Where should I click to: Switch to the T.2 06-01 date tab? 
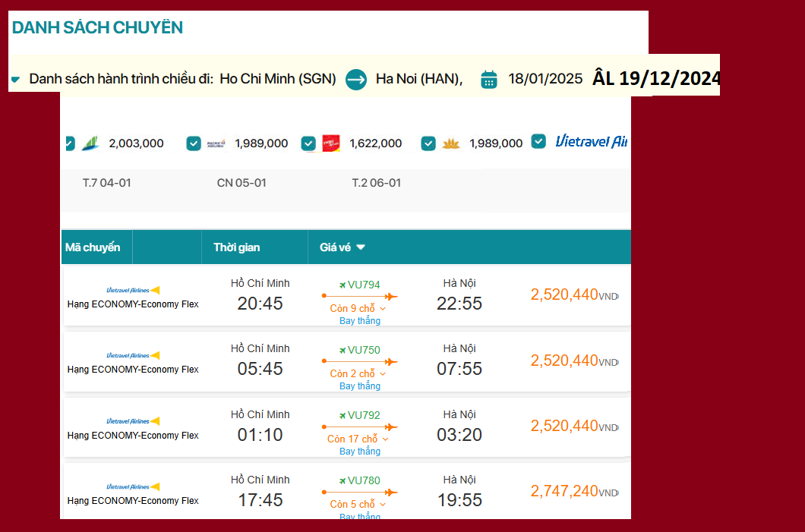(x=377, y=182)
